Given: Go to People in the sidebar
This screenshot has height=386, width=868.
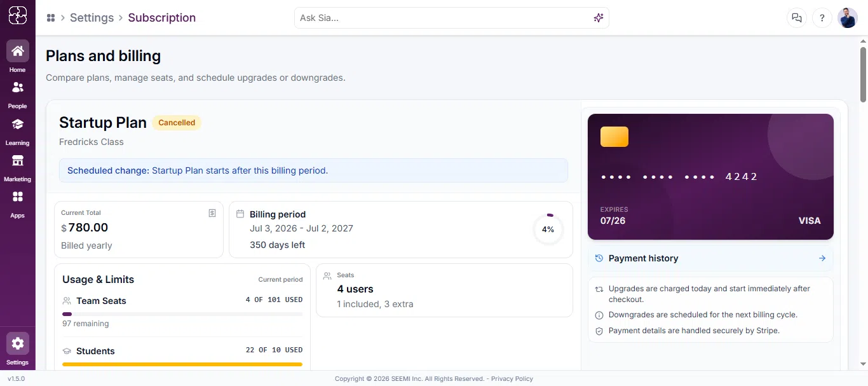Looking at the screenshot, I should [x=17, y=87].
